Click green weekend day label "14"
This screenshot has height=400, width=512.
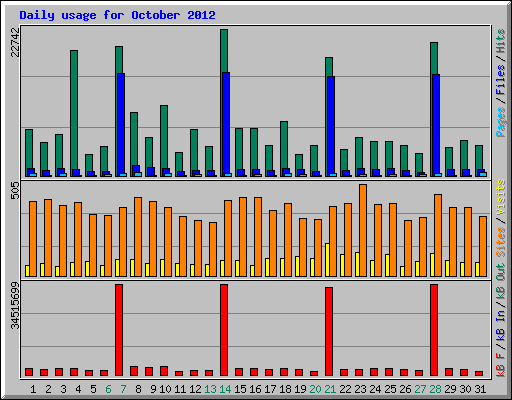(x=225, y=389)
